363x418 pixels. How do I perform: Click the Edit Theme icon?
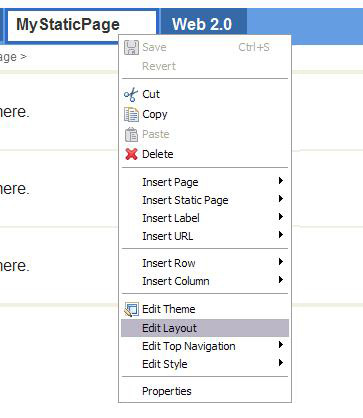coord(131,309)
